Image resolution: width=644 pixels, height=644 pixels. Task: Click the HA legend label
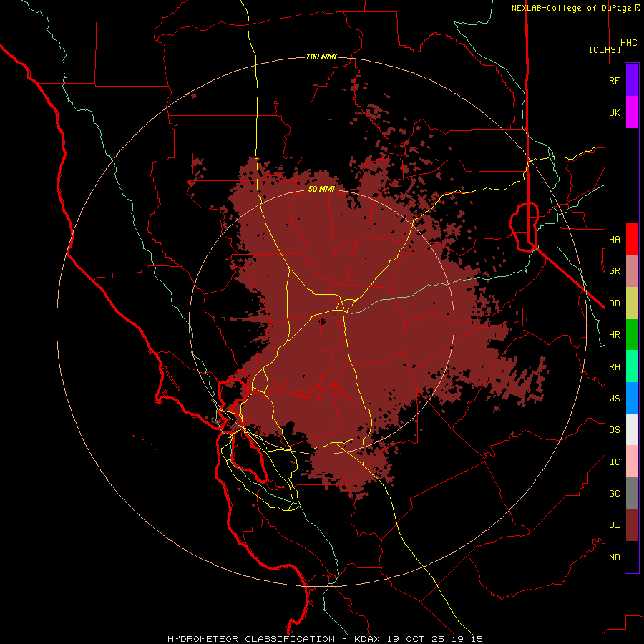(614, 239)
